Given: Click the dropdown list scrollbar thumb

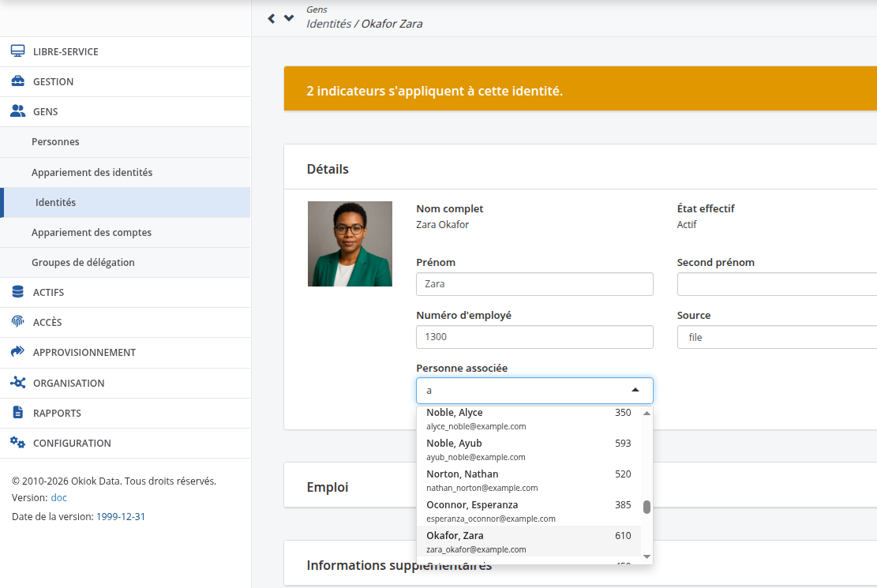Looking at the screenshot, I should click(647, 507).
